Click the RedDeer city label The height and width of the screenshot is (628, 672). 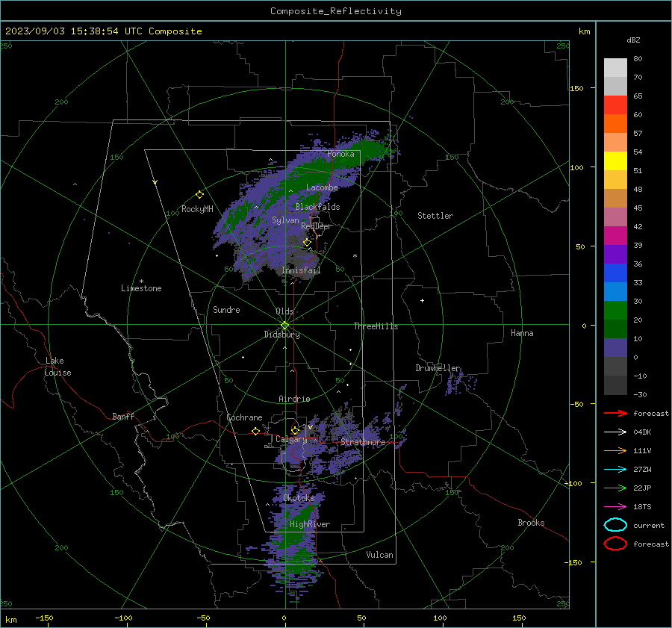click(317, 226)
